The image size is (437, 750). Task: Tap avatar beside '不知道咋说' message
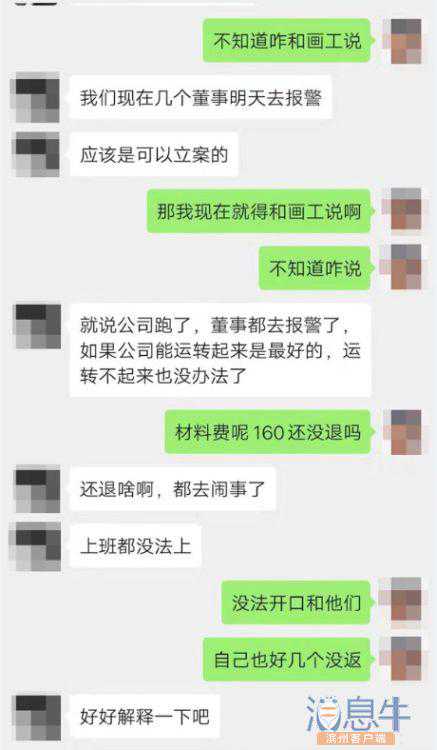(406, 268)
